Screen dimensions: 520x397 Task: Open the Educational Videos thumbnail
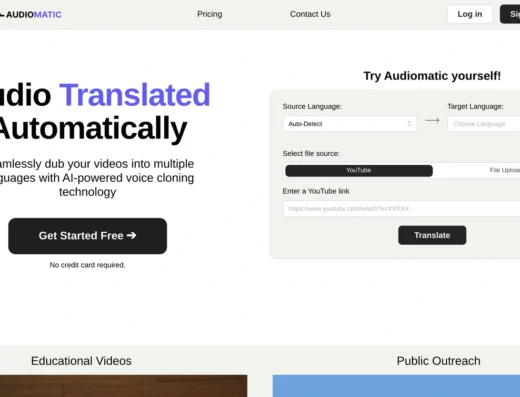click(124, 386)
